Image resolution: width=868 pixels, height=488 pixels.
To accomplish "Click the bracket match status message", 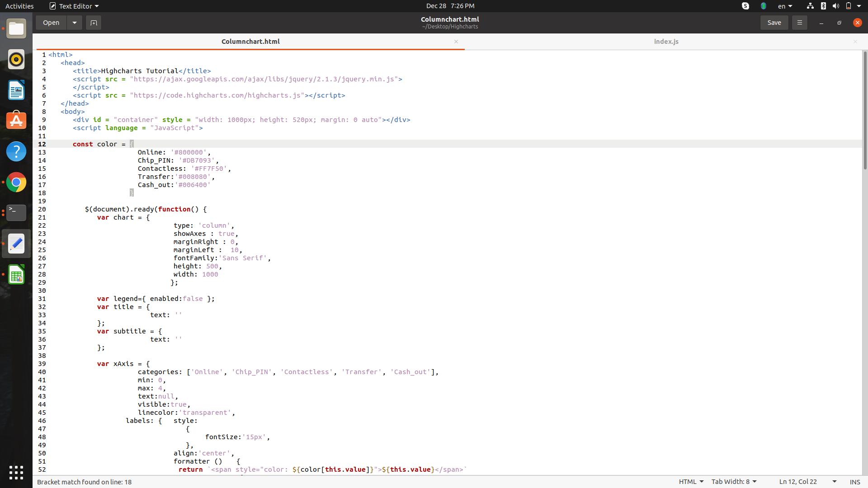I will click(x=84, y=482).
